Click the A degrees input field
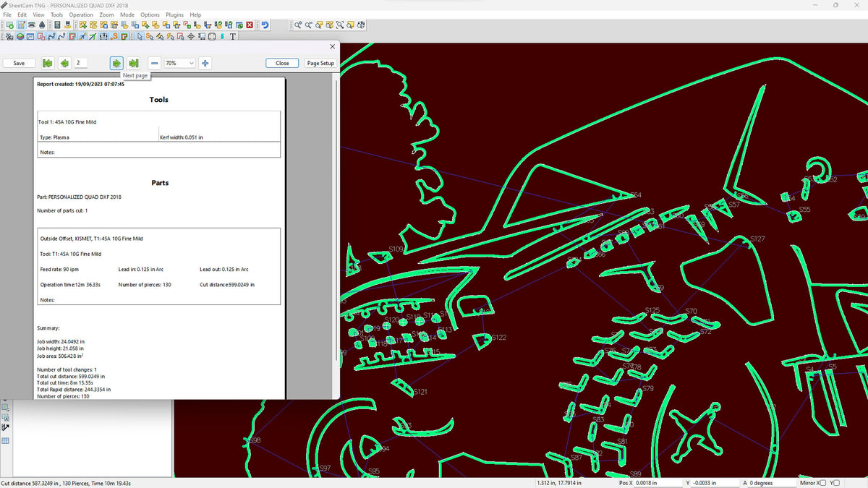 (x=773, y=483)
